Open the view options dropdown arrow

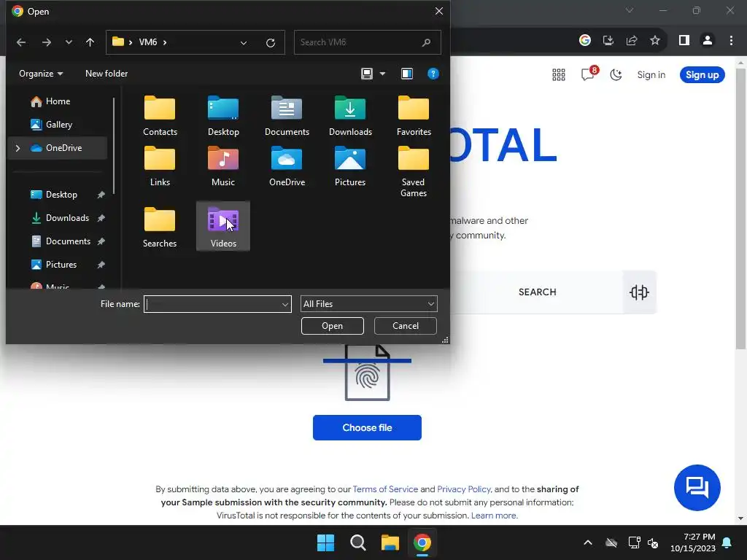382,74
